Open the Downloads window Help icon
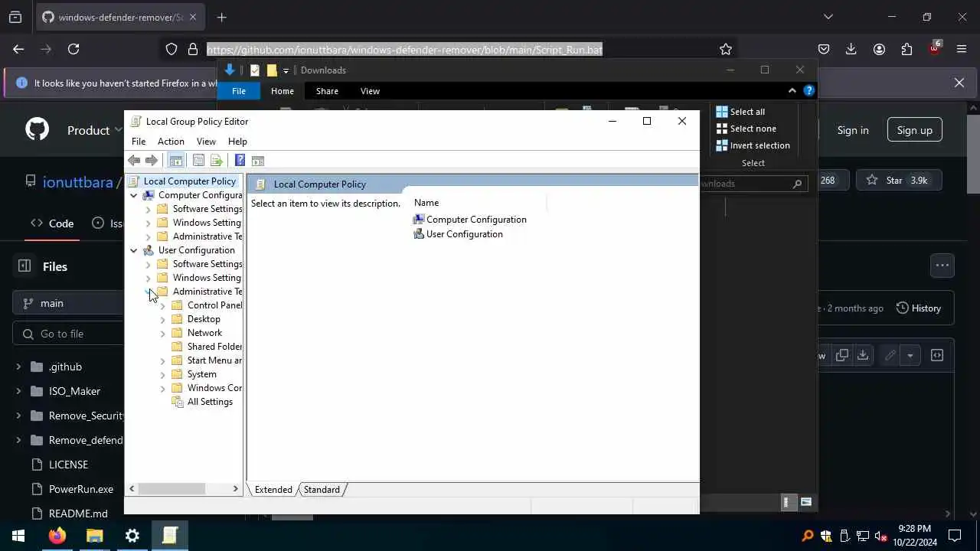The height and width of the screenshot is (551, 980). 809,90
